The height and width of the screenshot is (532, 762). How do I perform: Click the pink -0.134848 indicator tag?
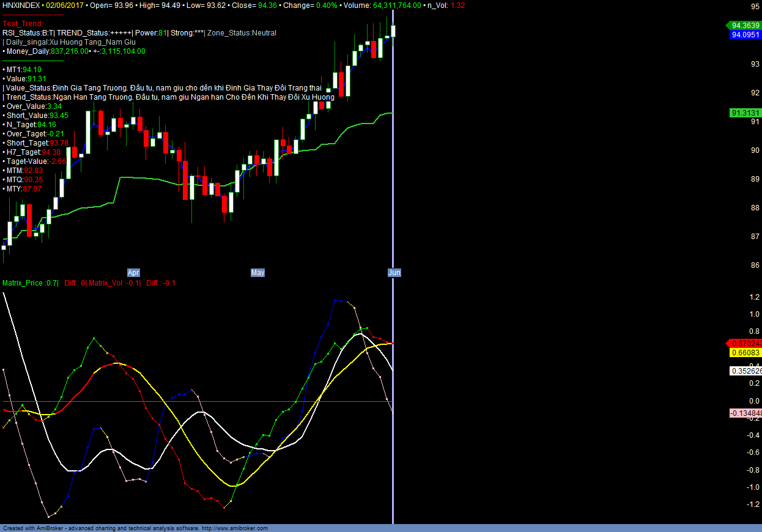click(745, 413)
